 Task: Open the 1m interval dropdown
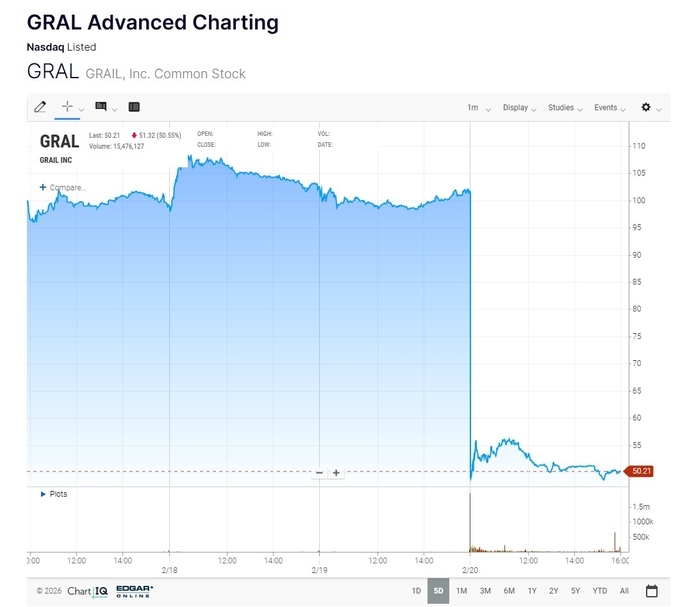[x=476, y=108]
